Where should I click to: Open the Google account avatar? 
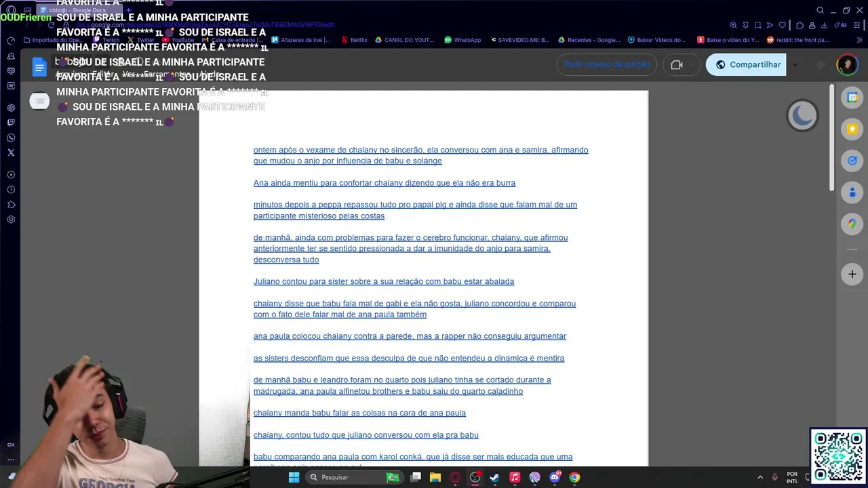pyautogui.click(x=846, y=64)
